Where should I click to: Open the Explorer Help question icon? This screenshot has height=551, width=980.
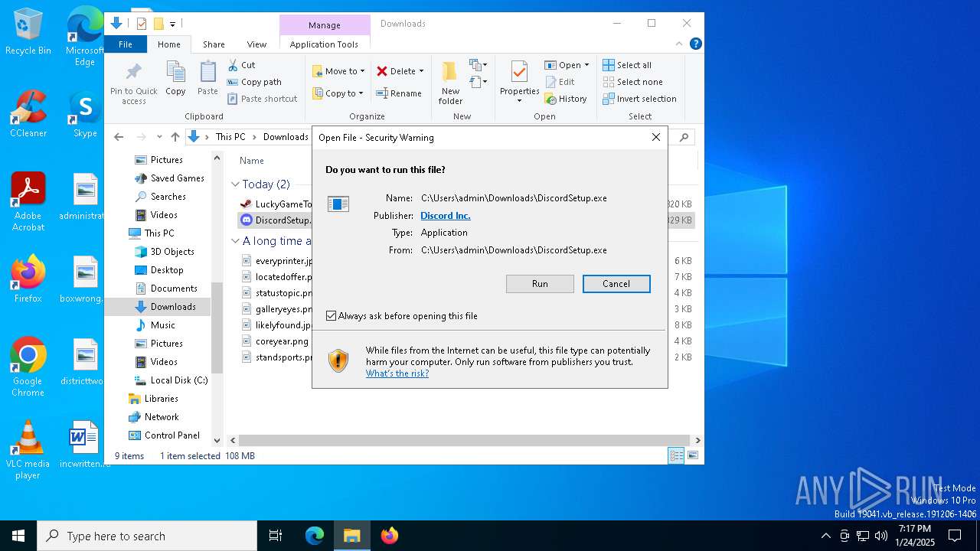pos(696,44)
